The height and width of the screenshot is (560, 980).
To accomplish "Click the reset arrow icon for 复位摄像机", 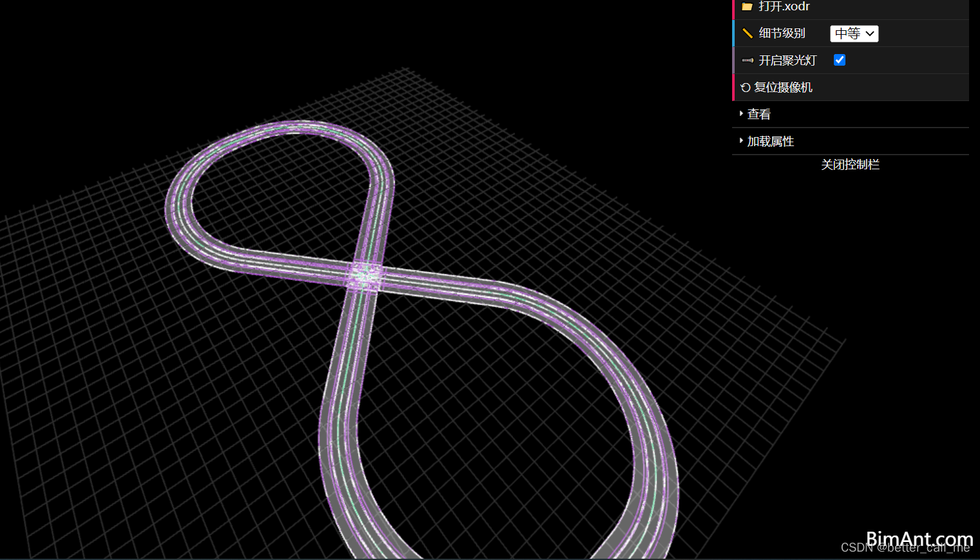I will coord(746,88).
